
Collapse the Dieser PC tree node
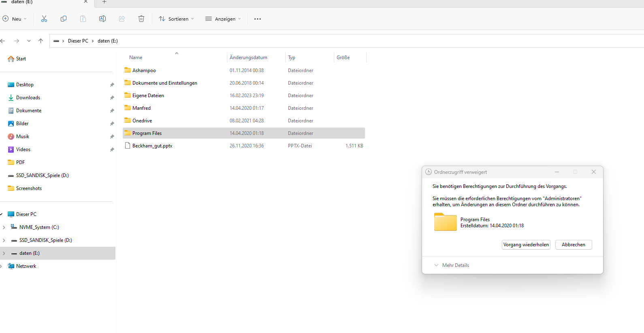tap(1, 214)
